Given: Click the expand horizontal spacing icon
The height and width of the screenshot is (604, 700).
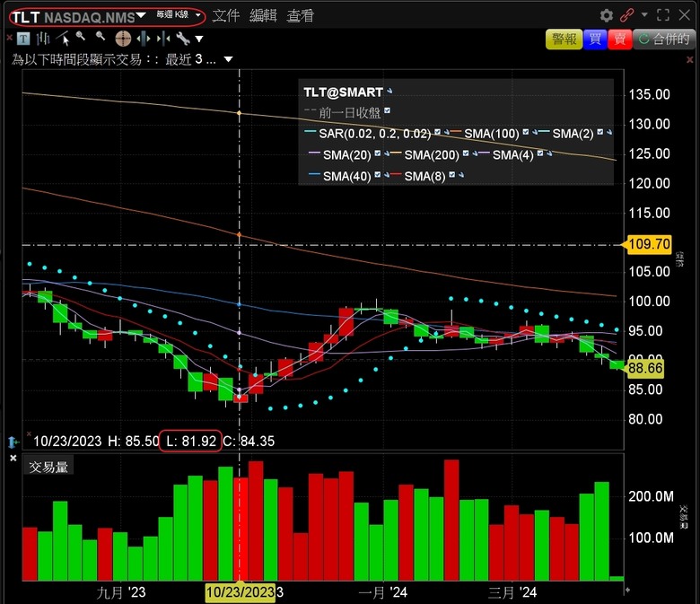Looking at the screenshot, I should [144, 39].
